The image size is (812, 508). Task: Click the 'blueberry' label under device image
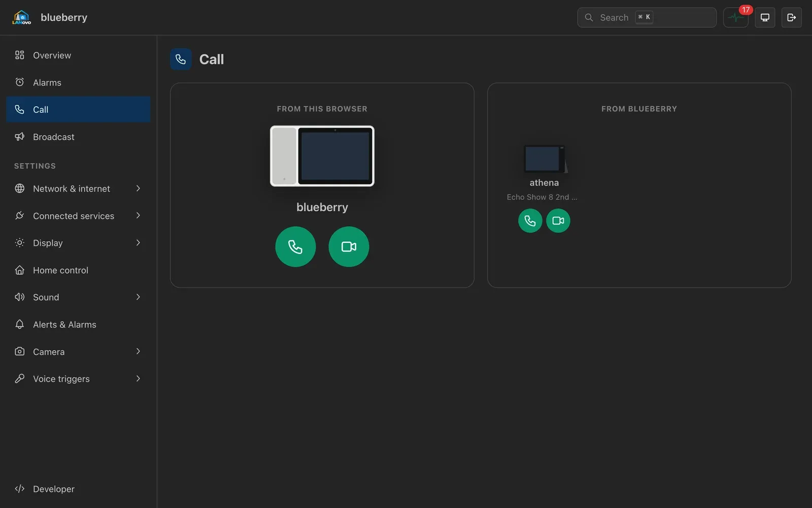pyautogui.click(x=322, y=207)
